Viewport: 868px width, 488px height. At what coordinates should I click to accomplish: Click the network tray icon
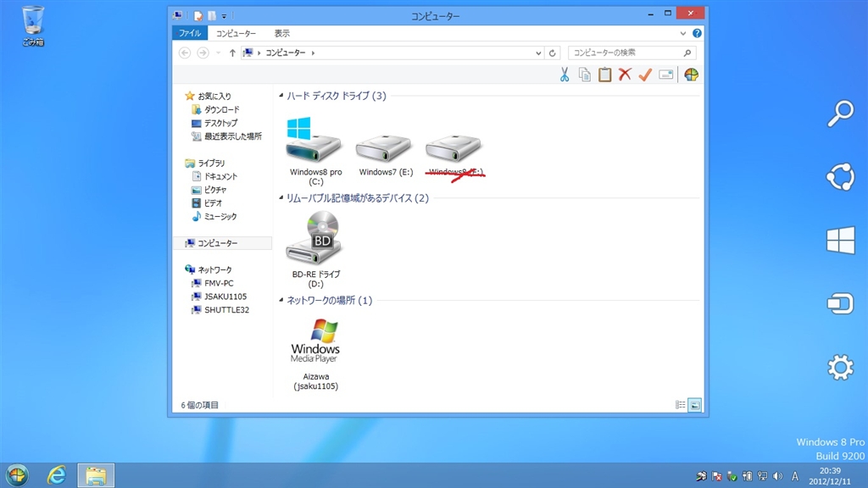click(x=762, y=476)
